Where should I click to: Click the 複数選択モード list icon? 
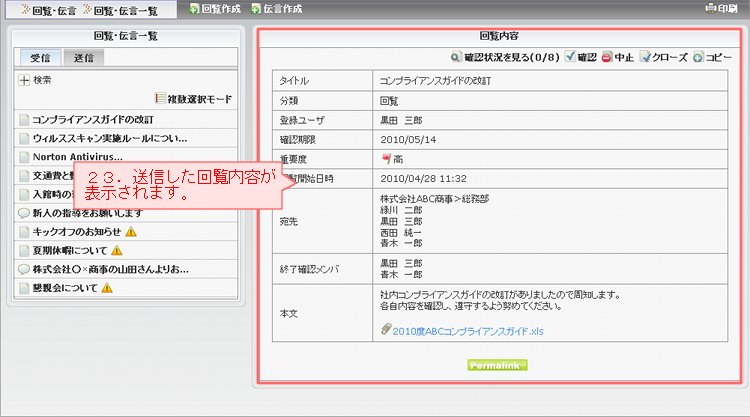[160, 99]
